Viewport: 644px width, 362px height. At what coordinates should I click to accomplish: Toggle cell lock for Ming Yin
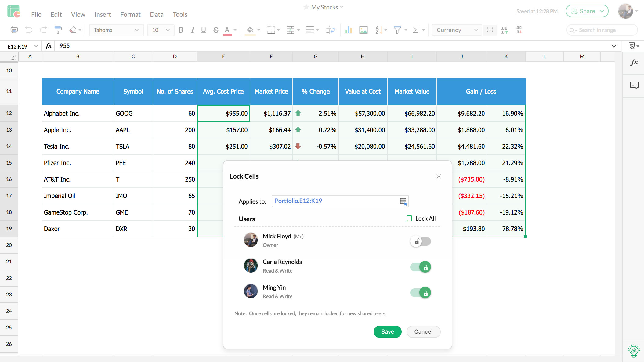[x=420, y=292]
